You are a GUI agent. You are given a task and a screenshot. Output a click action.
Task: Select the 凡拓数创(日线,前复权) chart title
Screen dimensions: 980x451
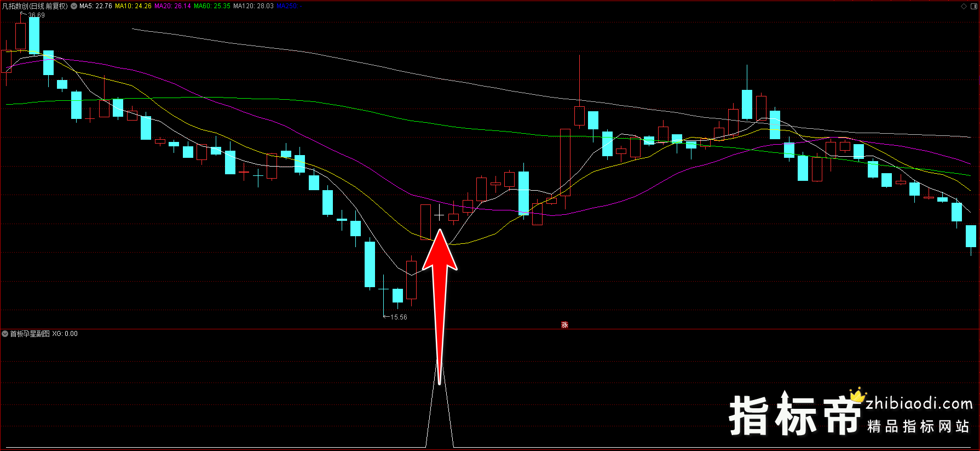click(35, 6)
